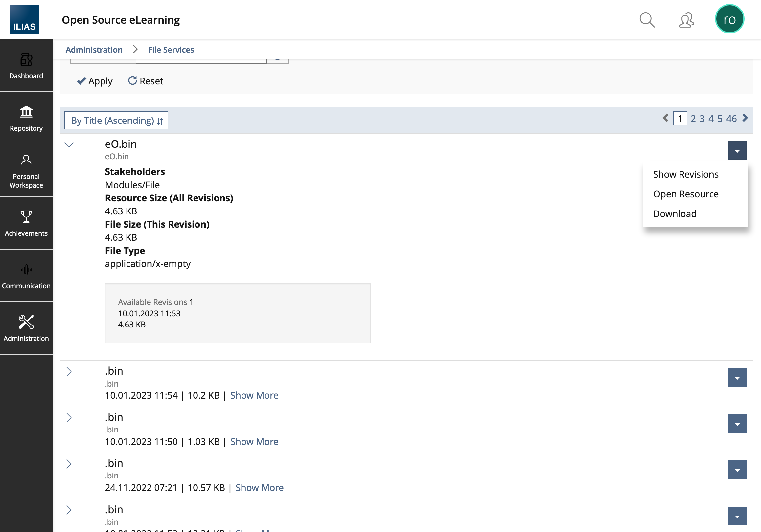
Task: Click Show More for the 1.03 KB file
Action: point(254,442)
